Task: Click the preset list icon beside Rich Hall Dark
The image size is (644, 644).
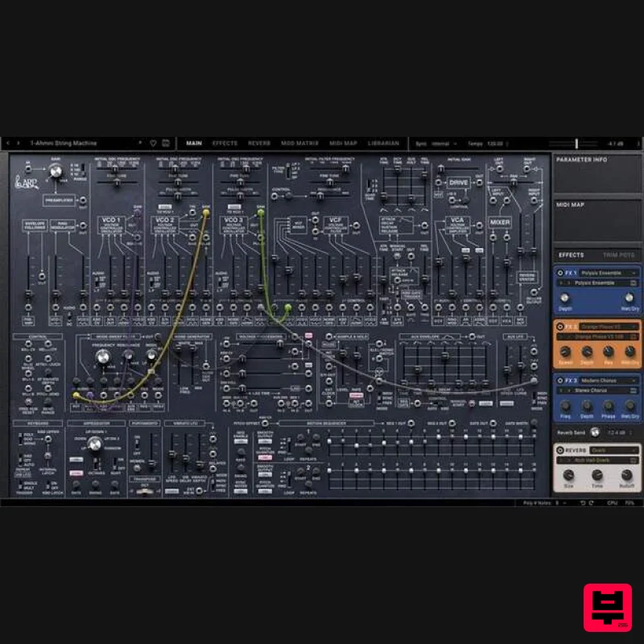Action: 633,458
